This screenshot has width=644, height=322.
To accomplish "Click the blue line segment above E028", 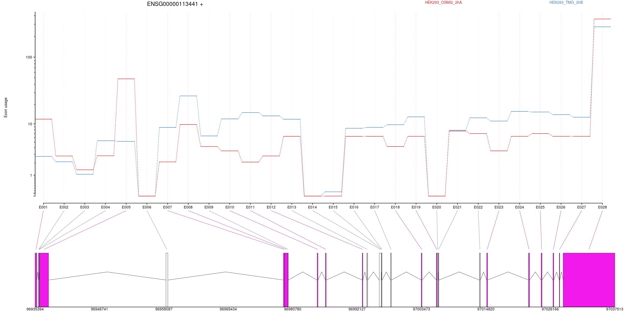I will click(x=602, y=27).
